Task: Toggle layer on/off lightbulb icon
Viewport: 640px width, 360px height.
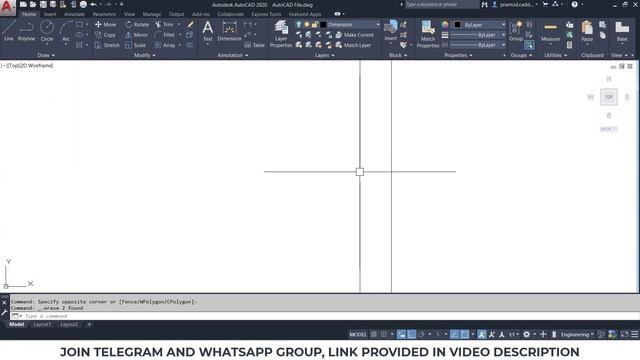Action: point(299,24)
